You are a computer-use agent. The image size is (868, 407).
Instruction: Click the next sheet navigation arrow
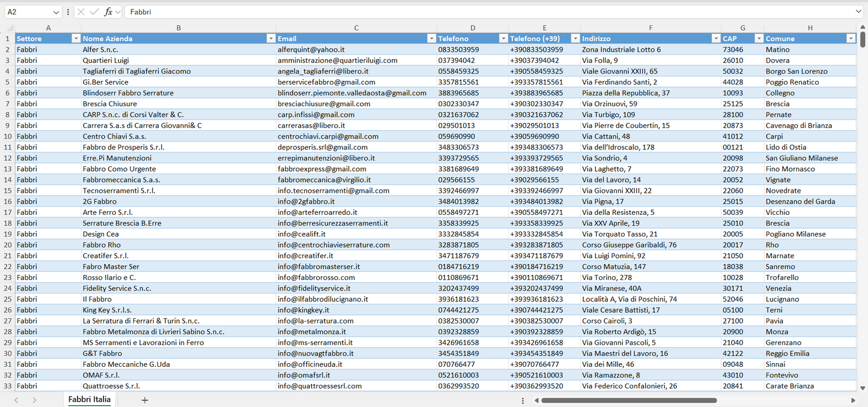click(34, 400)
